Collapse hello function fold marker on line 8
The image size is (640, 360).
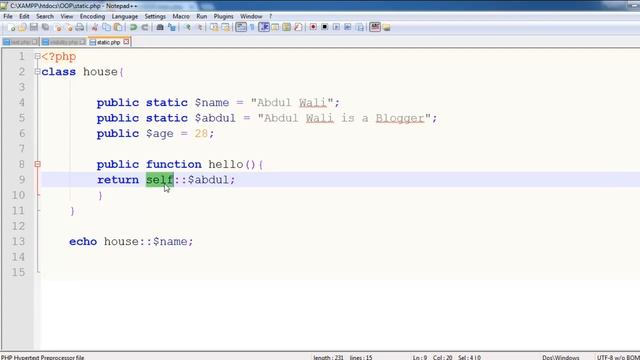pyautogui.click(x=37, y=164)
